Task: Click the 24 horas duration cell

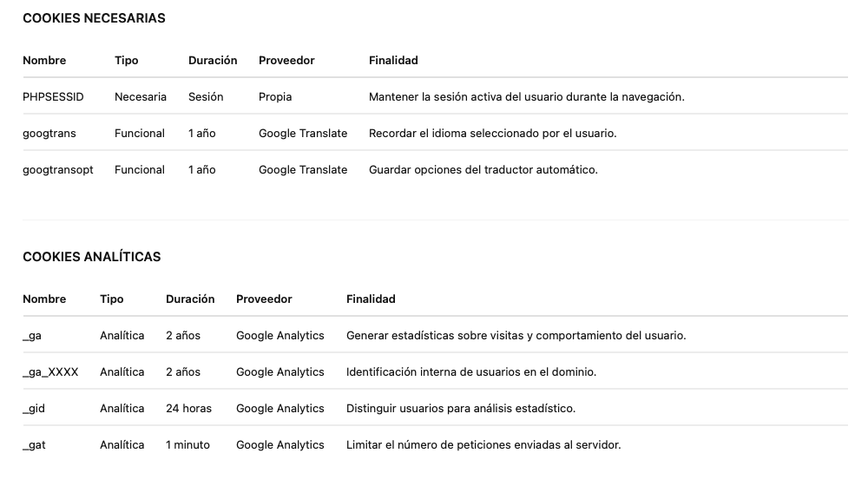Action: click(x=188, y=409)
